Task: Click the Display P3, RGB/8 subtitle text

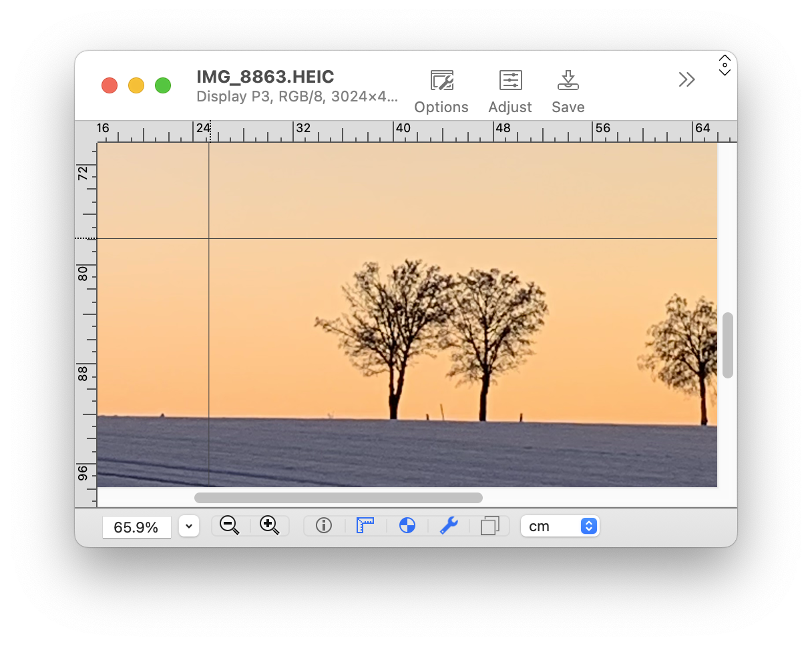Action: 297,97
